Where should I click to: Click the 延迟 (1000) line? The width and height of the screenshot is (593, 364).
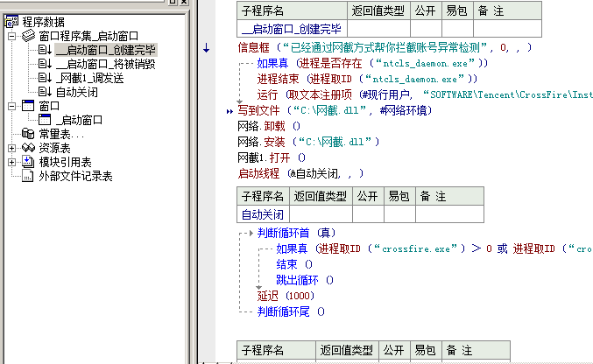coord(286,296)
